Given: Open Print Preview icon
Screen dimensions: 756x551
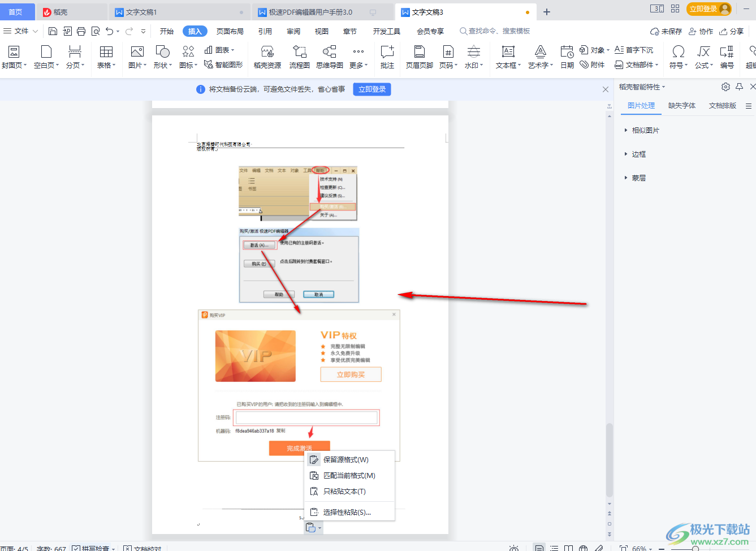Looking at the screenshot, I should [96, 31].
